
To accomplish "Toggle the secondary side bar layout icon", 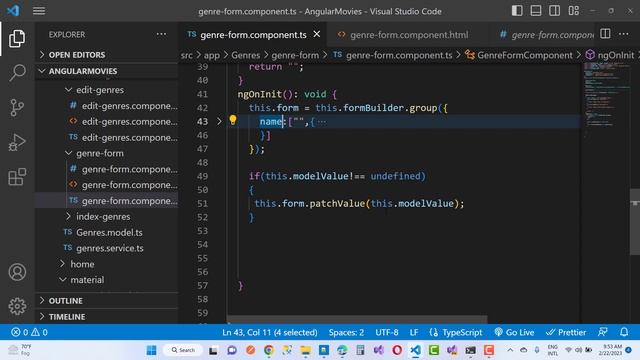I will pyautogui.click(x=554, y=11).
